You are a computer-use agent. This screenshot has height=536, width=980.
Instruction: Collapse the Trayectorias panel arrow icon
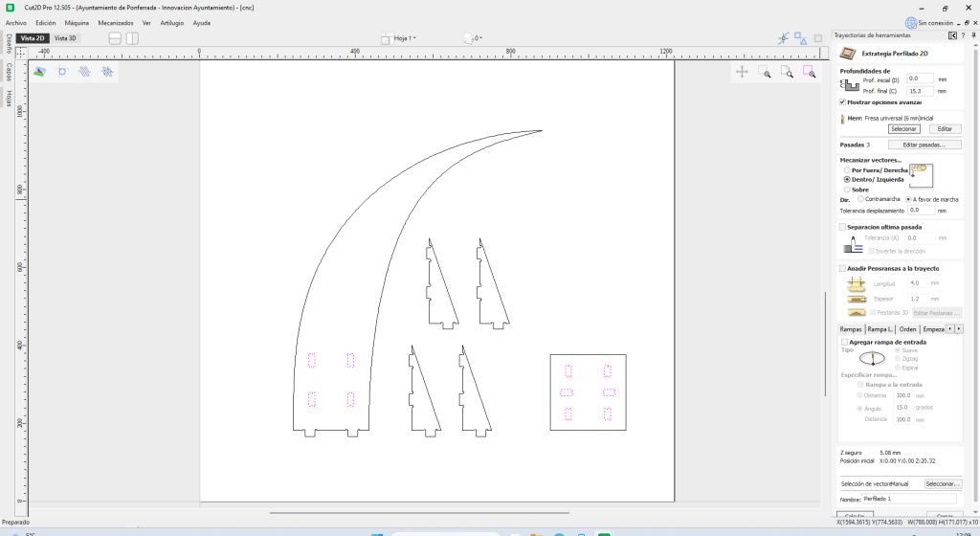pos(952,35)
